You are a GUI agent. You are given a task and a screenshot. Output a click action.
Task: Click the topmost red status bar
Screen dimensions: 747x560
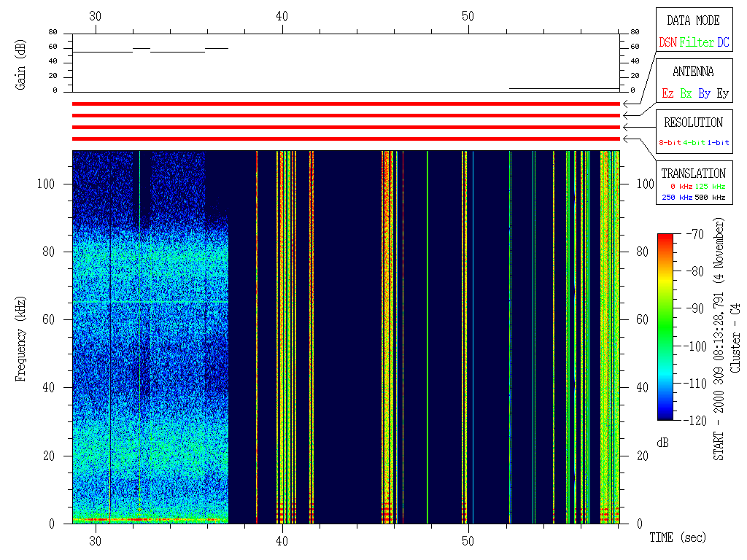346,104
